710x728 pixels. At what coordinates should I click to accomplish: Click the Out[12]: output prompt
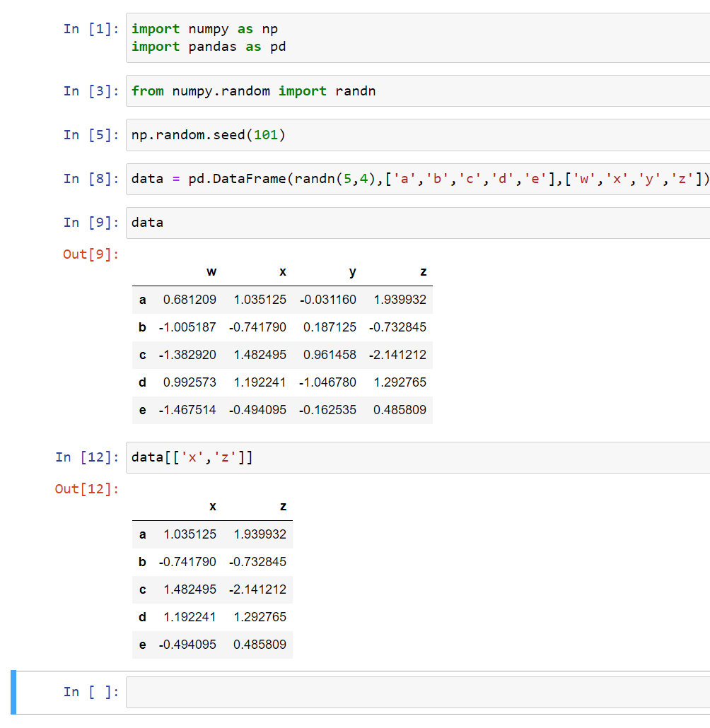[87, 489]
